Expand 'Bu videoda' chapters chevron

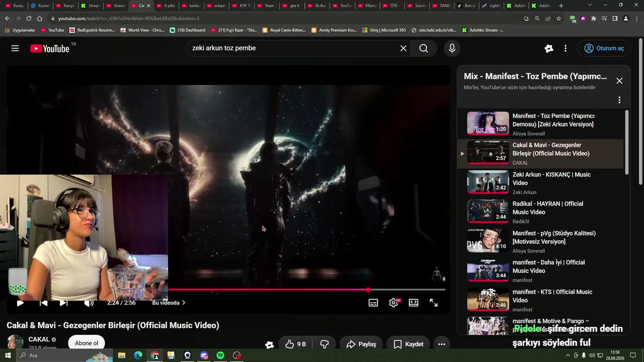click(x=184, y=303)
